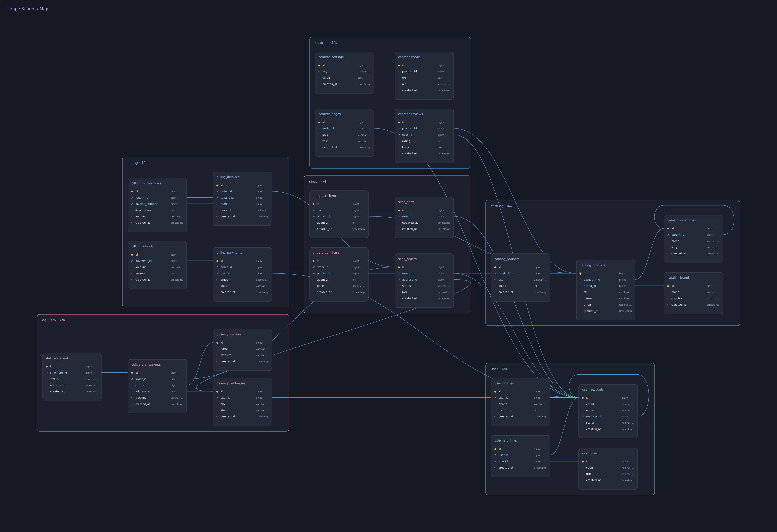Screen dimensions: 777x532
Task: Select the tracking column in delivery_shipments
Action: coord(157,398)
